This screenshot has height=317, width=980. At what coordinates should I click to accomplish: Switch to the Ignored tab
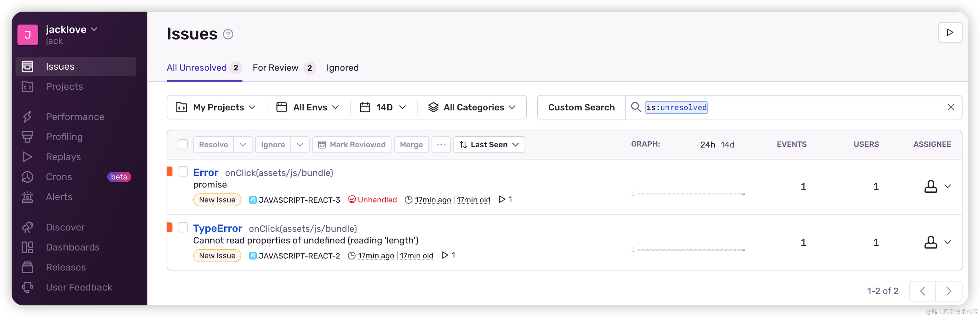pyautogui.click(x=343, y=68)
